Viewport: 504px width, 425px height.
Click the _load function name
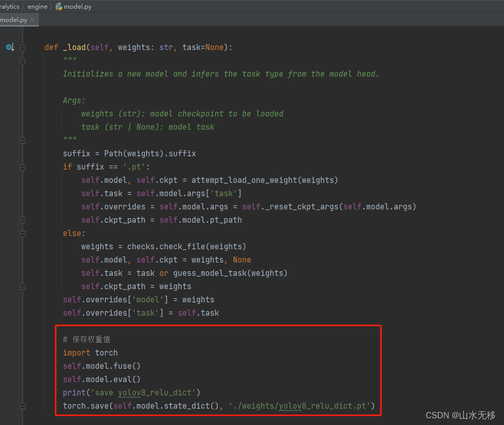[75, 48]
